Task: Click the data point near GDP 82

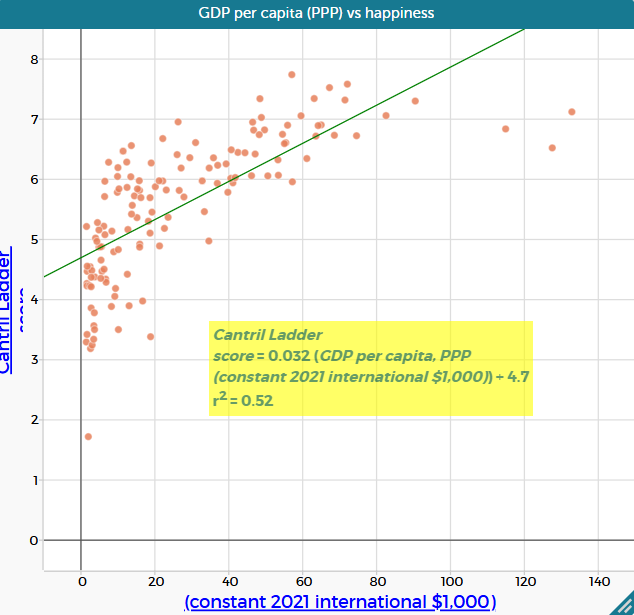Action: (x=386, y=116)
